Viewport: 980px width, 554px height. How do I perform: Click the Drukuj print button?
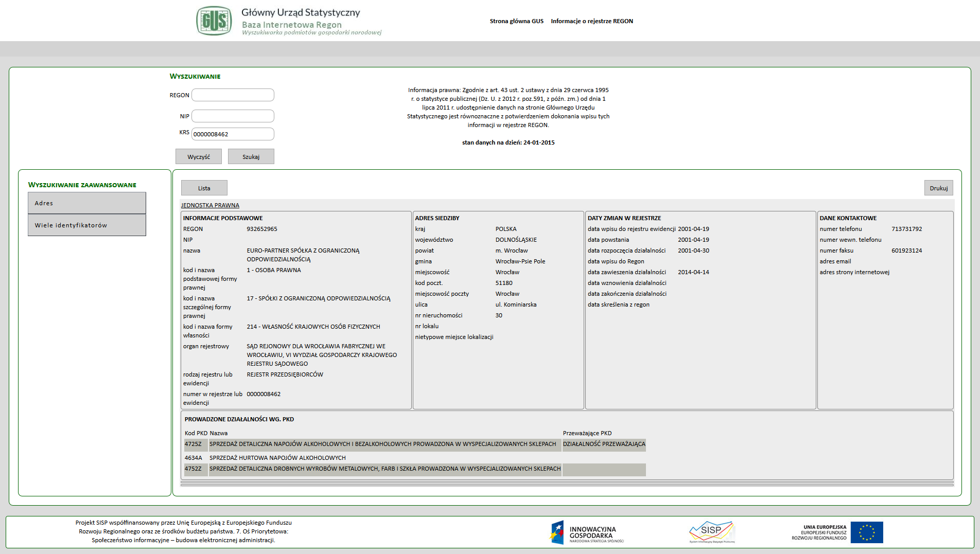[x=939, y=188]
